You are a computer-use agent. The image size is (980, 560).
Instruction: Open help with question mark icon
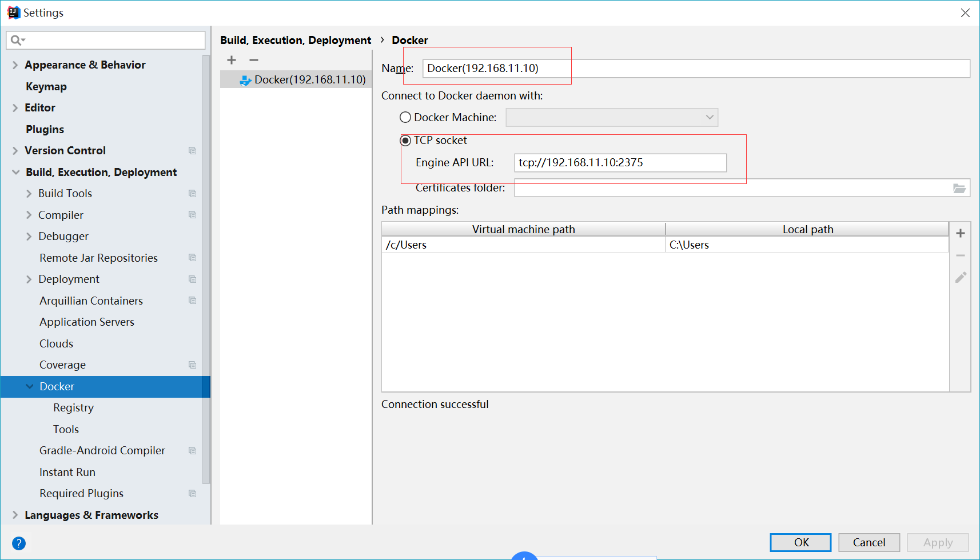[x=19, y=543]
